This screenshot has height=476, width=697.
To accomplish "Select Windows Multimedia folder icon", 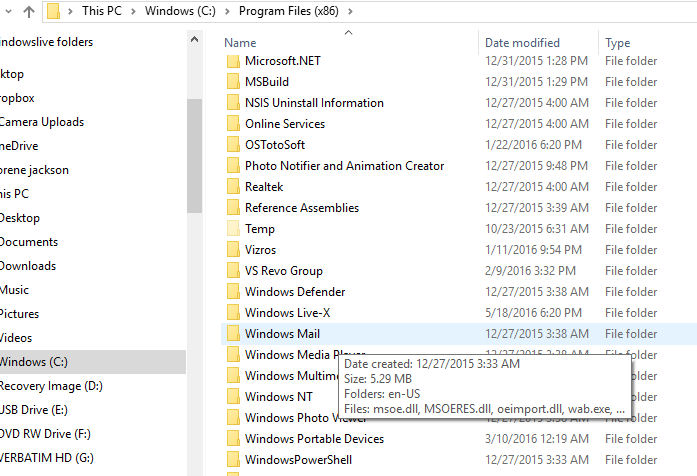I will [233, 376].
